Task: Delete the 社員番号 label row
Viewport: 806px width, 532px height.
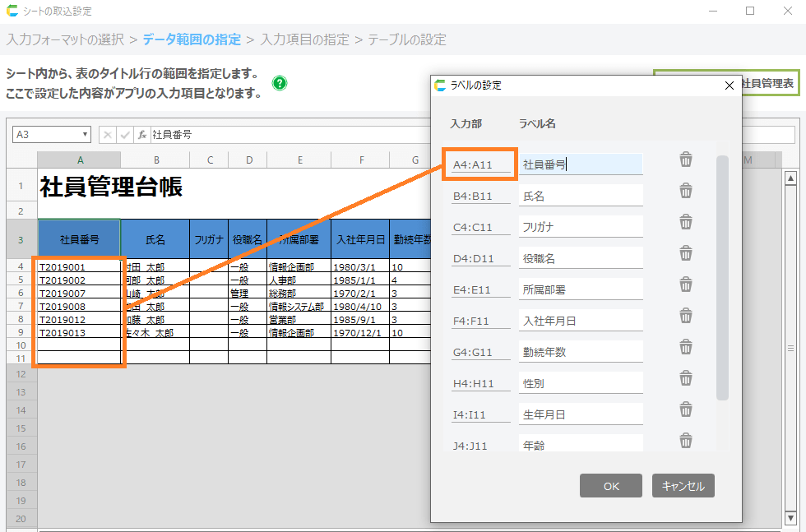Action: 686,160
